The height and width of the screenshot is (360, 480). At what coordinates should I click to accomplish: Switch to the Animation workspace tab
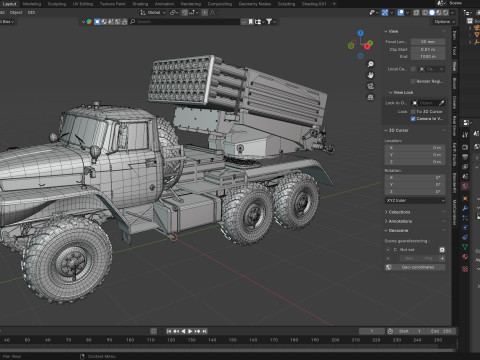click(164, 4)
